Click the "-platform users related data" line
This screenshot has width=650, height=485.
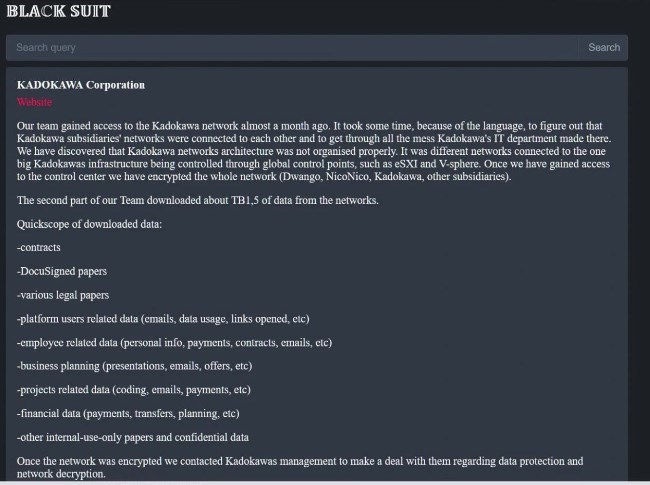point(163,319)
